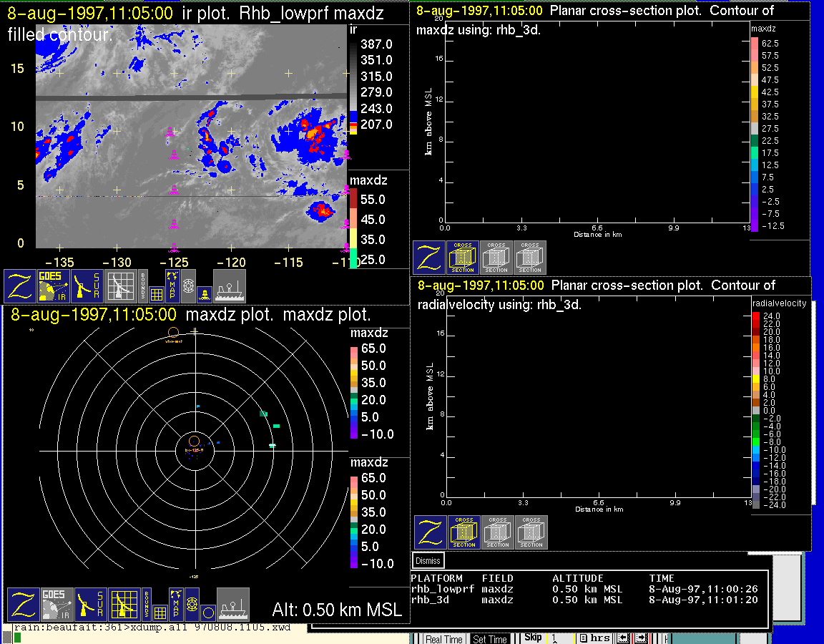Toggle the small grid icon in the ir plot toolbar
824x644 pixels.
pyautogui.click(x=157, y=293)
